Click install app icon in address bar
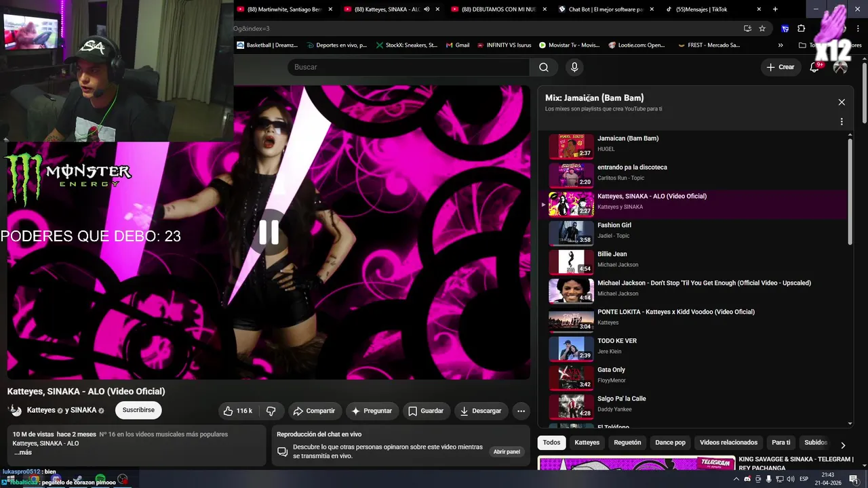Screen dimensions: 868x488 click(747, 28)
